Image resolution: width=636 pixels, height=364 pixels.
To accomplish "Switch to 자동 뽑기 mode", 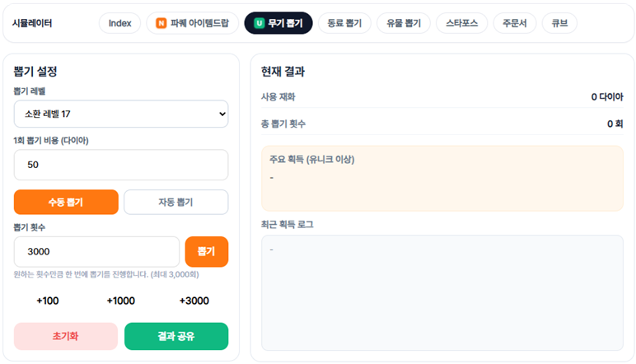I will pos(175,202).
